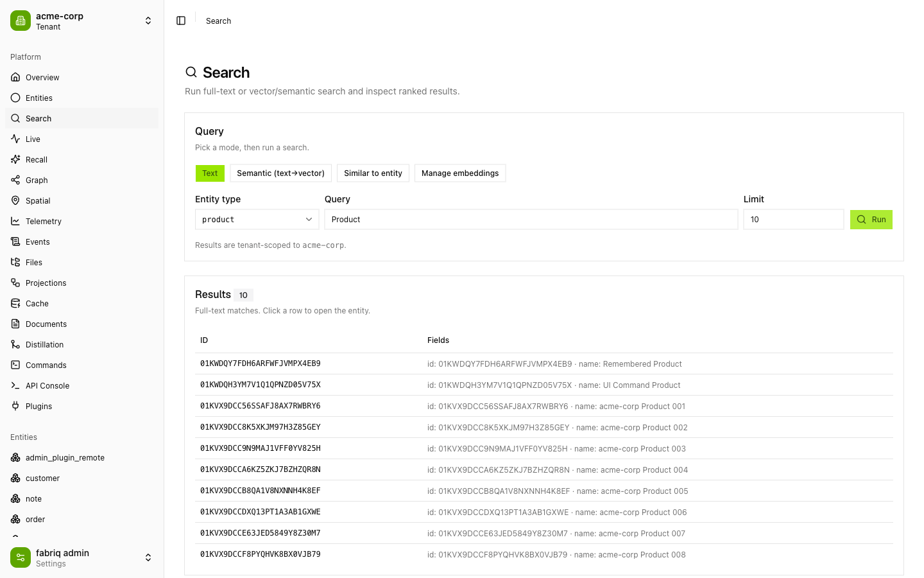This screenshot has height=578, width=924.
Task: Switch to Similar to entity mode
Action: point(373,173)
